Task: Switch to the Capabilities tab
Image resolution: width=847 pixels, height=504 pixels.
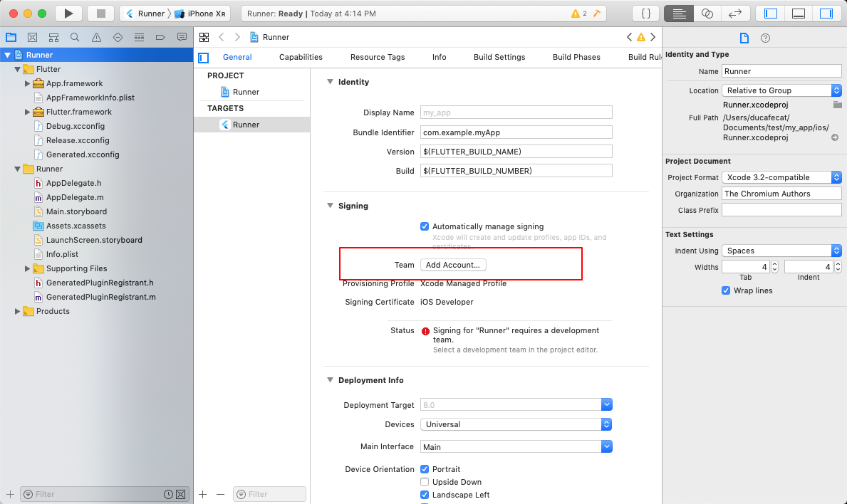Action: (x=301, y=57)
